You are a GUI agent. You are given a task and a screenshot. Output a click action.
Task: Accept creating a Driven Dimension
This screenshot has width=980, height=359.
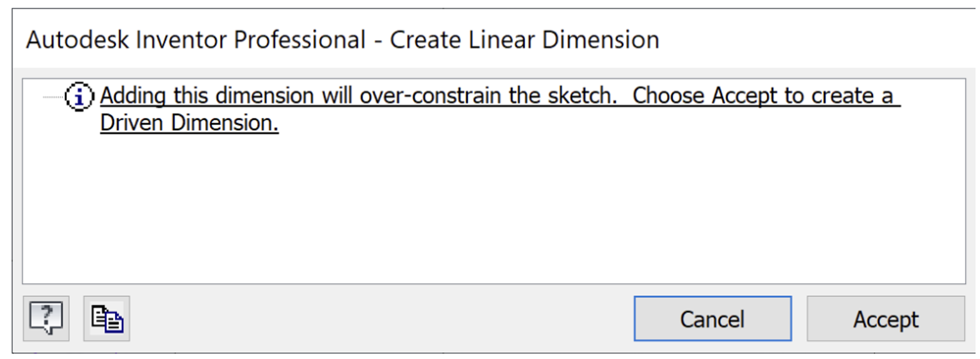886,319
